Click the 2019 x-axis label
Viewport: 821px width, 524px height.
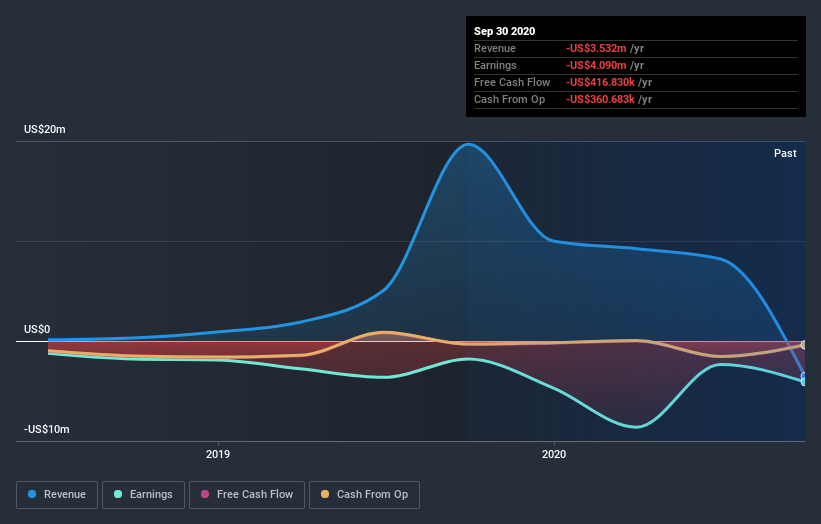[x=218, y=454]
